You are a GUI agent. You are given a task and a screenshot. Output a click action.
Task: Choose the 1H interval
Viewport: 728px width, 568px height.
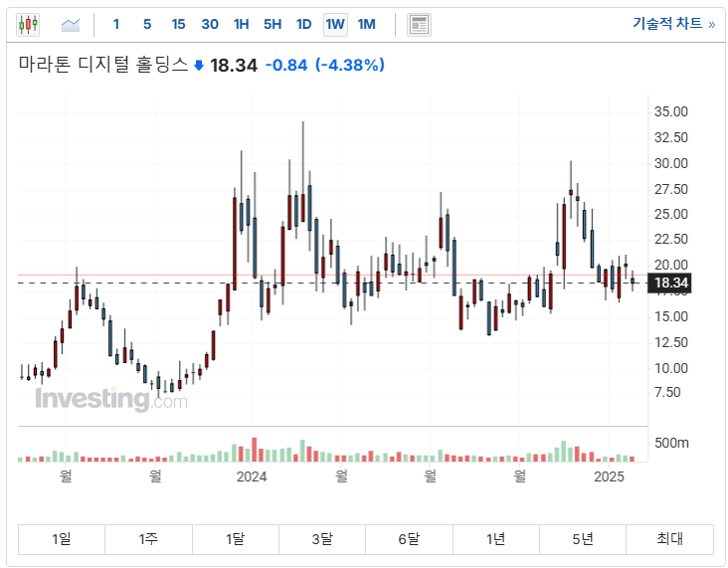[x=241, y=24]
